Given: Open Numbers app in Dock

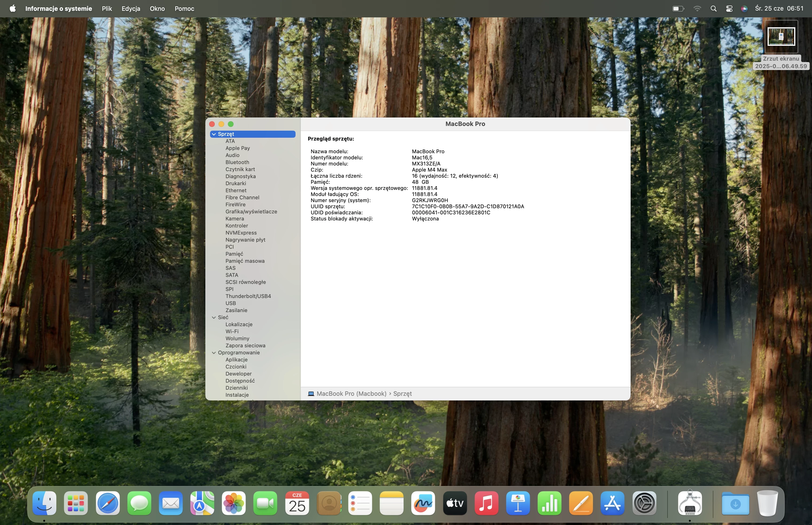Looking at the screenshot, I should coord(550,503).
